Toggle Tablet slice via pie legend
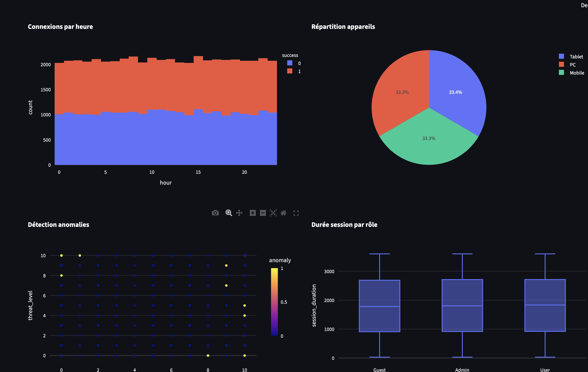The image size is (588, 372). 571,56
